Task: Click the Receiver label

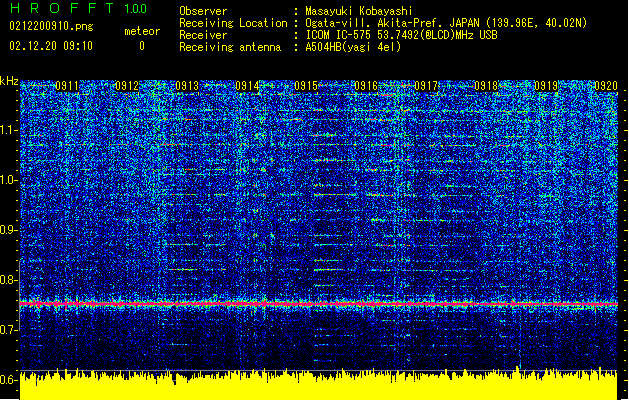Action: click(x=203, y=35)
